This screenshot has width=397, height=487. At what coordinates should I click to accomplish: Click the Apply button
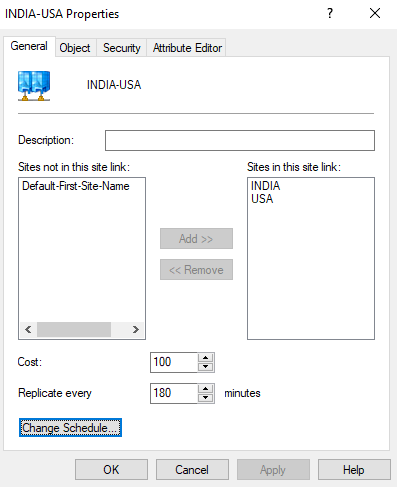pyautogui.click(x=273, y=470)
